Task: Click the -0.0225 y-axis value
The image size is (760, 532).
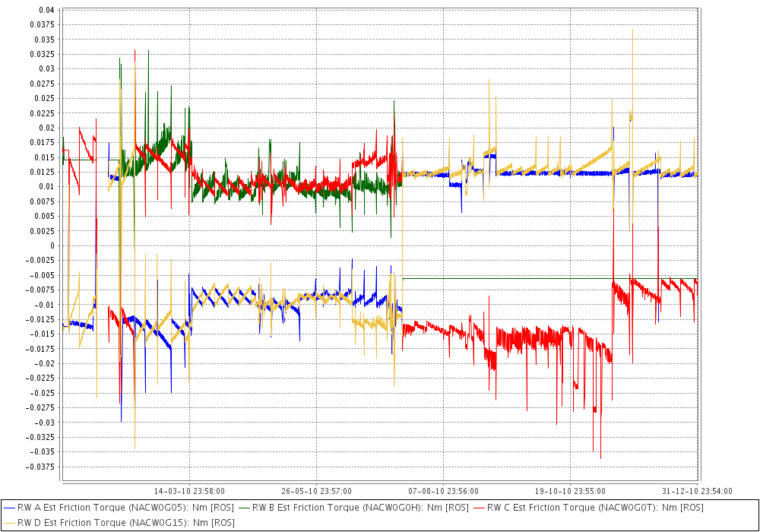Action: point(41,378)
